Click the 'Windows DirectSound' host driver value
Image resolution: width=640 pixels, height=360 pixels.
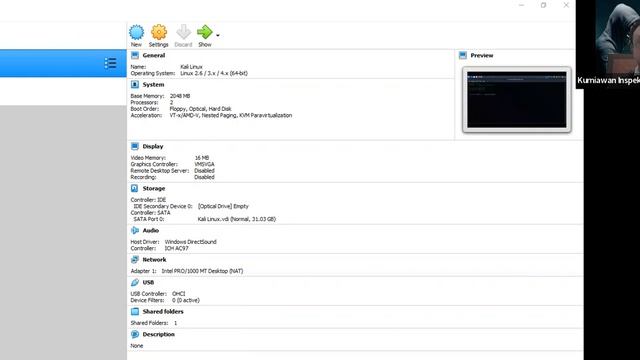[x=191, y=242]
